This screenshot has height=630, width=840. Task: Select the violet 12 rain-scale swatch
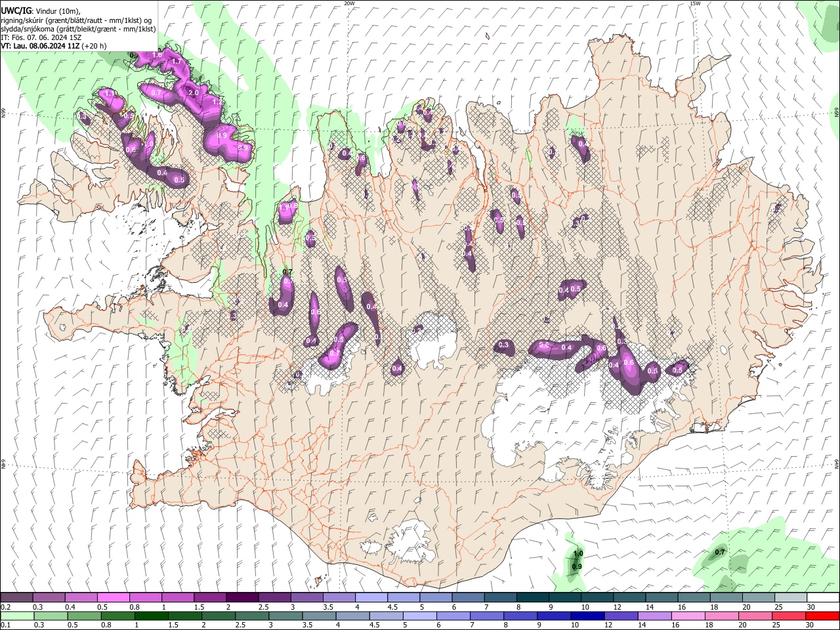620,616
